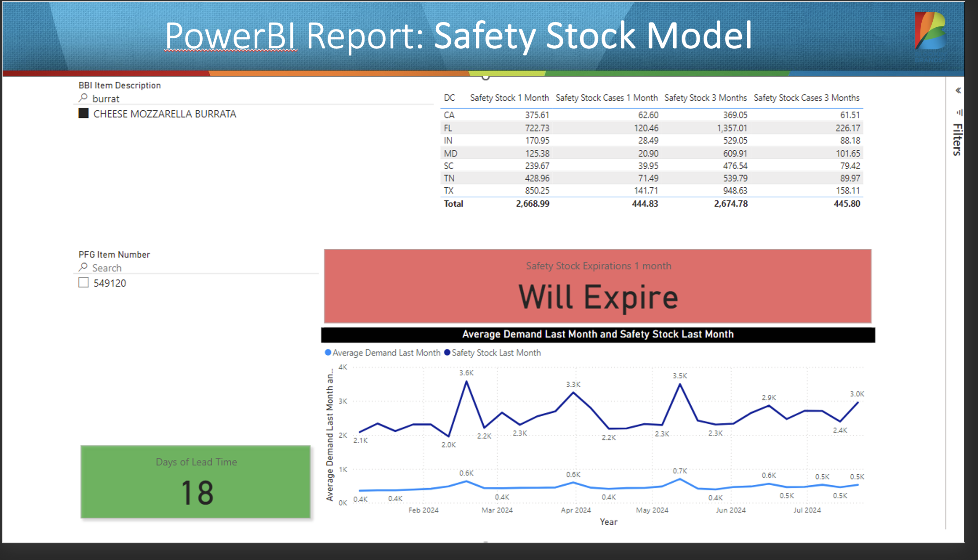The image size is (978, 560).
Task: Click the company logo in header
Action: pyautogui.click(x=931, y=31)
